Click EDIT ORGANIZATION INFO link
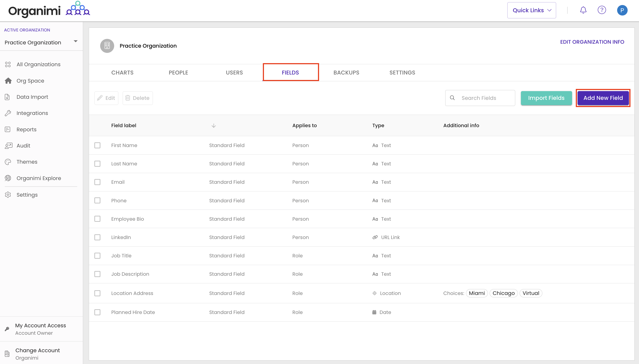 592,42
